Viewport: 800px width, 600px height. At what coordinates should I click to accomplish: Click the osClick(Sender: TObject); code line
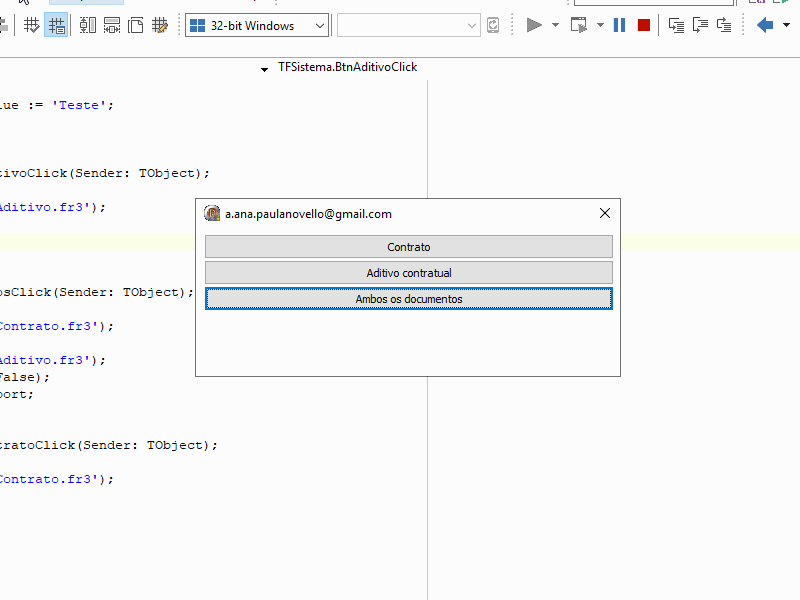[x=97, y=292]
